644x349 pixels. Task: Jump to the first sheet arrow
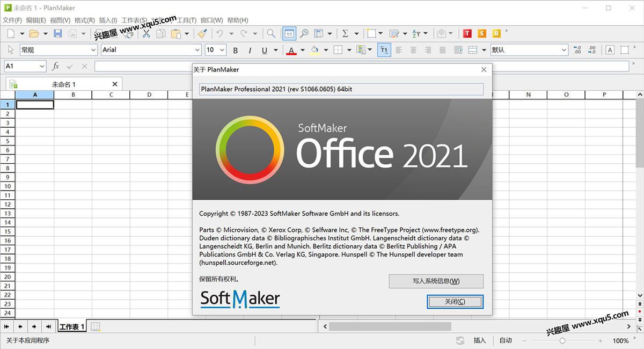point(6,326)
